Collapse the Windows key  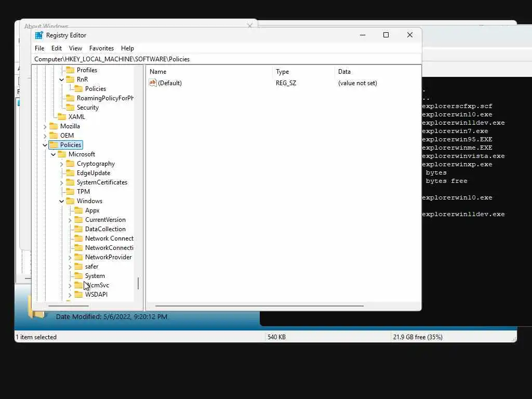pyautogui.click(x=61, y=201)
